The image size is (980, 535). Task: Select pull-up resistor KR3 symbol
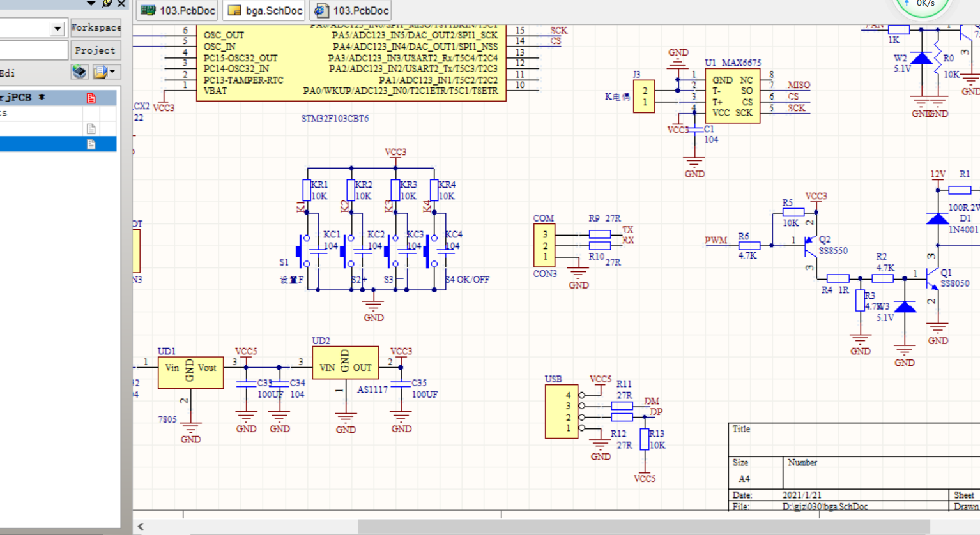395,190
